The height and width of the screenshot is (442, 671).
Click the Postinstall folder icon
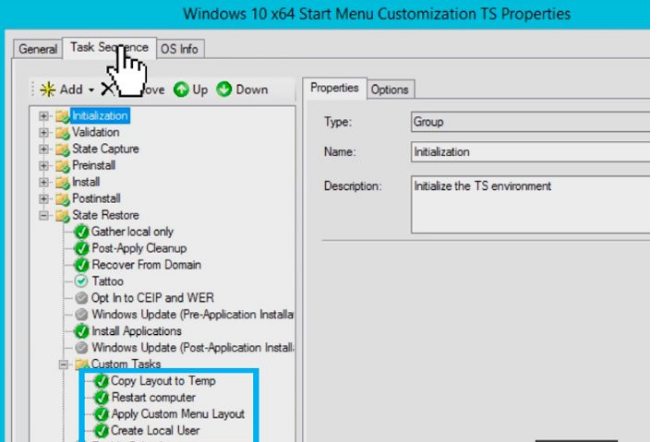coord(62,199)
